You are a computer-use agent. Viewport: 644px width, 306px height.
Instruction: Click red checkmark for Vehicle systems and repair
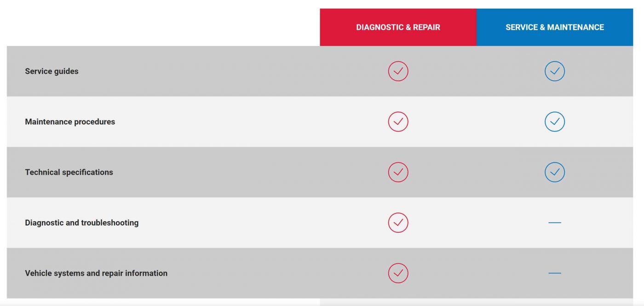[x=398, y=273]
